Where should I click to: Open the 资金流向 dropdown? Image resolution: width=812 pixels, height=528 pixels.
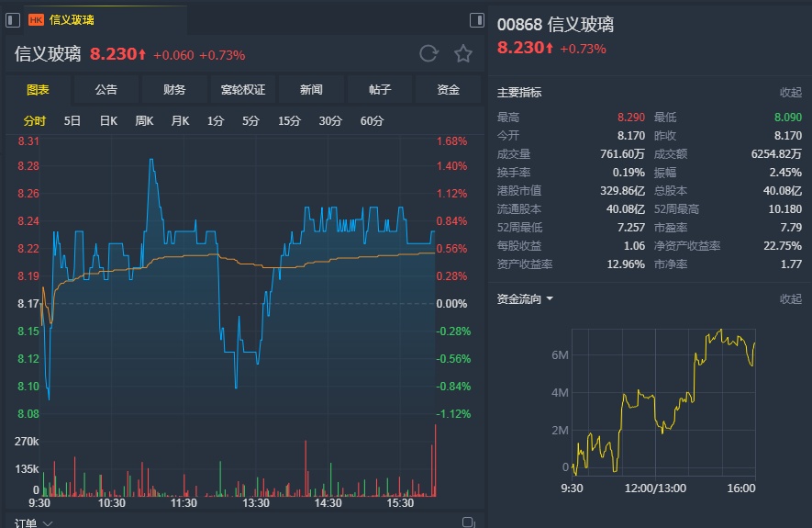[x=550, y=299]
